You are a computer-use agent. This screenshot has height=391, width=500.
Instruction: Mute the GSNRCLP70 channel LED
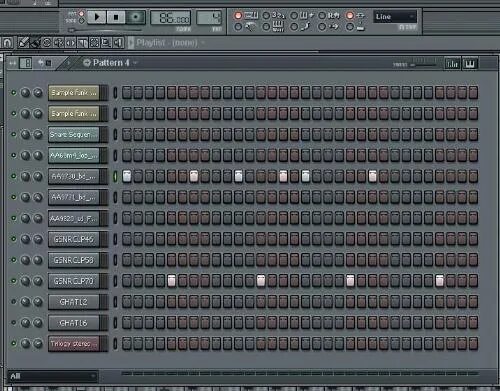click(x=13, y=281)
